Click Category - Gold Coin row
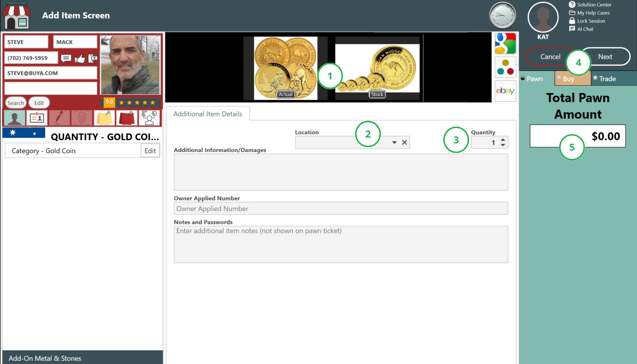Viewport: 637px width, 364px height. tap(73, 151)
